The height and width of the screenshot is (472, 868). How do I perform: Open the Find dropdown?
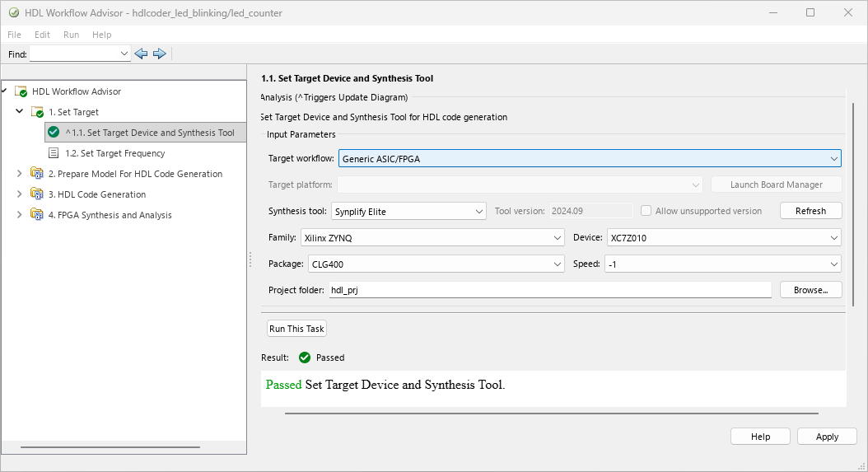124,54
